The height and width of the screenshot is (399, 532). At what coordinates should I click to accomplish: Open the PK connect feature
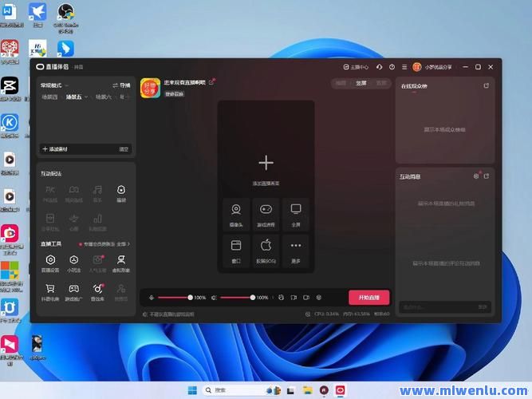tap(50, 194)
